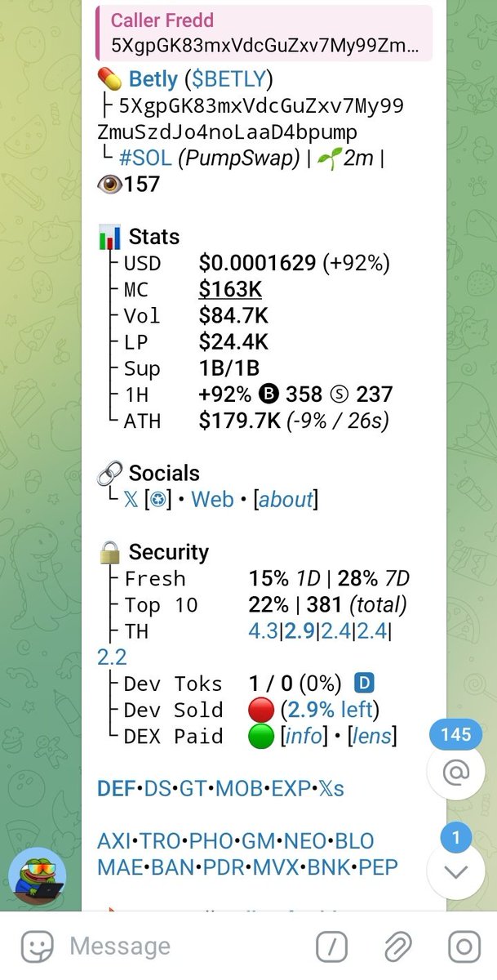Screen dimensions: 497x980
Task: Open mentions with the @ button
Action: [x=455, y=773]
